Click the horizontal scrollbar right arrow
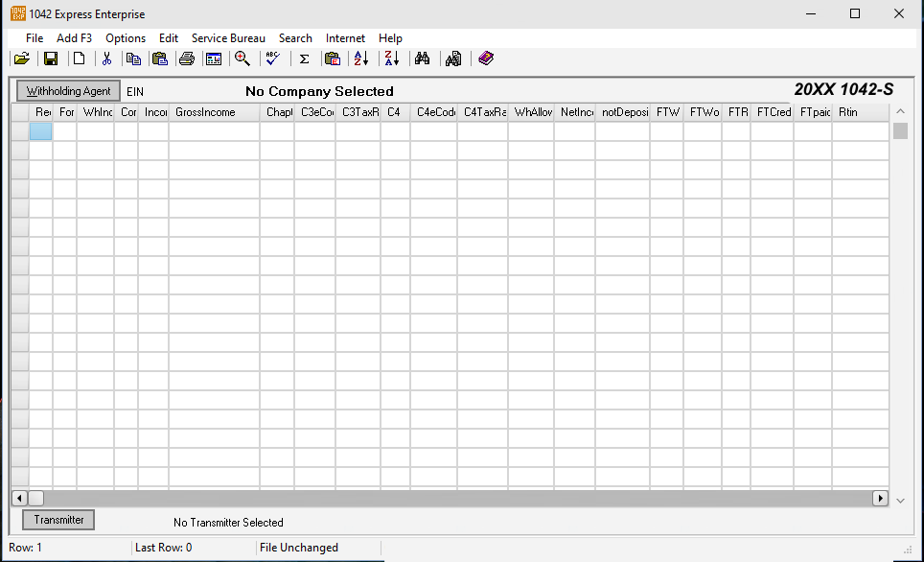 880,498
